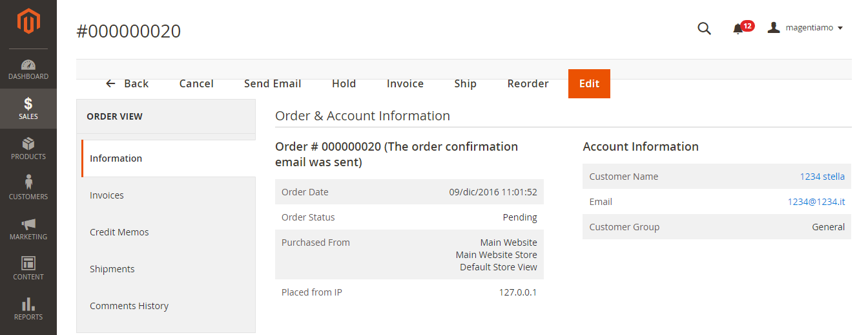
Task: Go back using the Back arrow button
Action: [x=127, y=83]
